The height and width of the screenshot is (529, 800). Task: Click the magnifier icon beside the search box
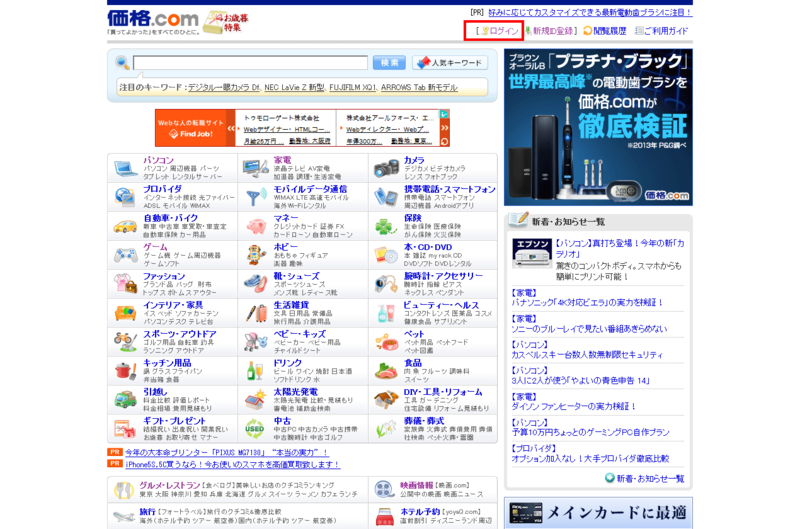click(122, 63)
